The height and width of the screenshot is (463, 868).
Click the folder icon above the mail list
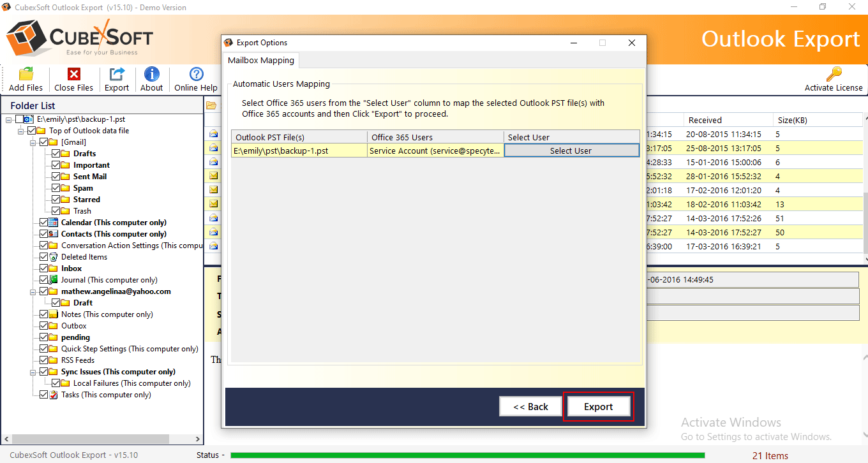(211, 106)
